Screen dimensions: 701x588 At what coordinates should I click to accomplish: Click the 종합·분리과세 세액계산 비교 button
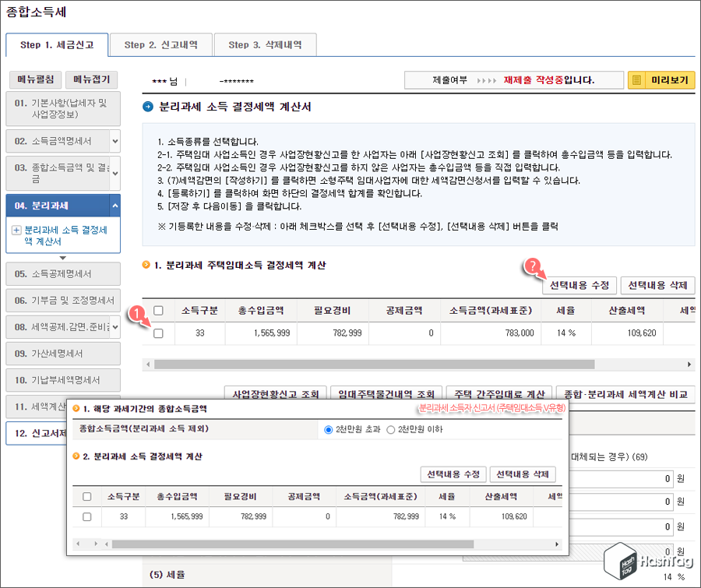[x=626, y=393]
